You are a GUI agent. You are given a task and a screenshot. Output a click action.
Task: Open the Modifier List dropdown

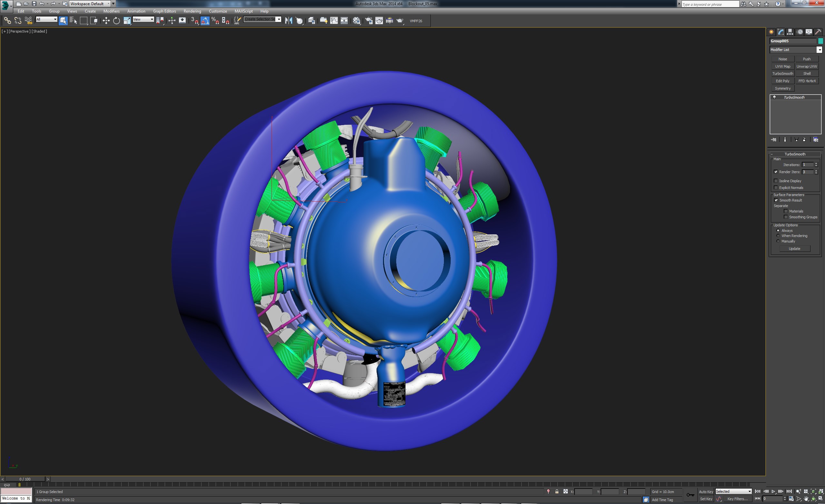820,50
